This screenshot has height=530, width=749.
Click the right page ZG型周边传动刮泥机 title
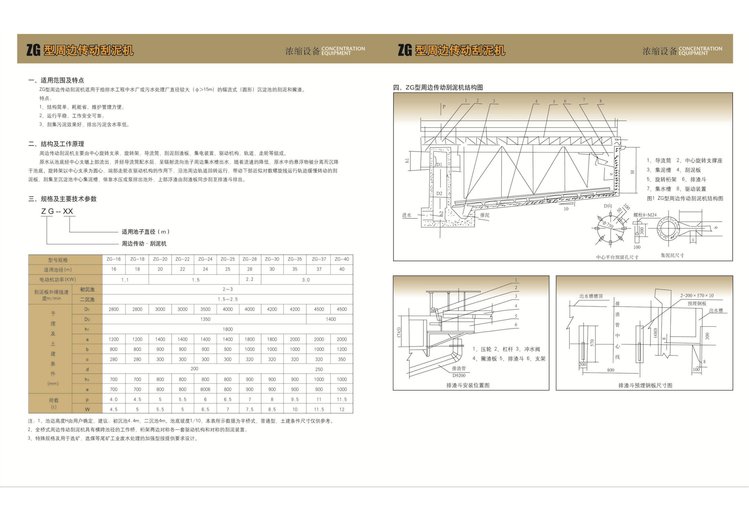point(451,49)
